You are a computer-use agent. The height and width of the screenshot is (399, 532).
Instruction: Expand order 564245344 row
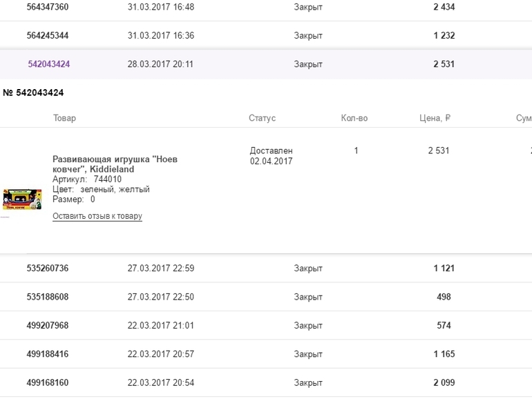coord(47,35)
